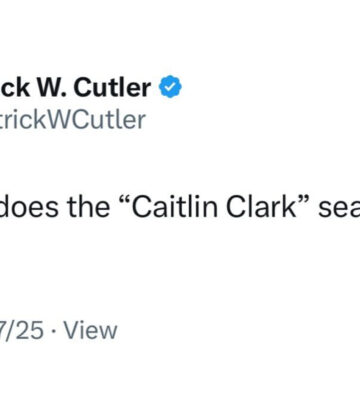Select the word "Caitlin" in the tweet
The image size is (360, 405).
(175, 207)
